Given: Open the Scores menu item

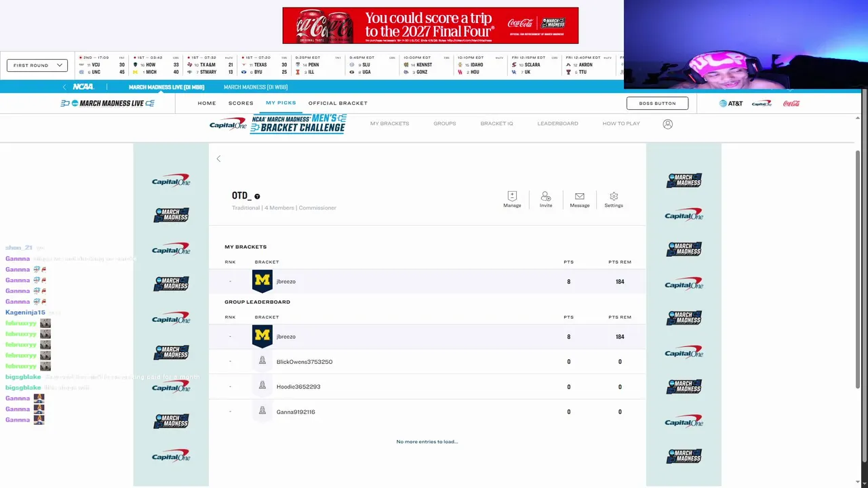Looking at the screenshot, I should (241, 103).
